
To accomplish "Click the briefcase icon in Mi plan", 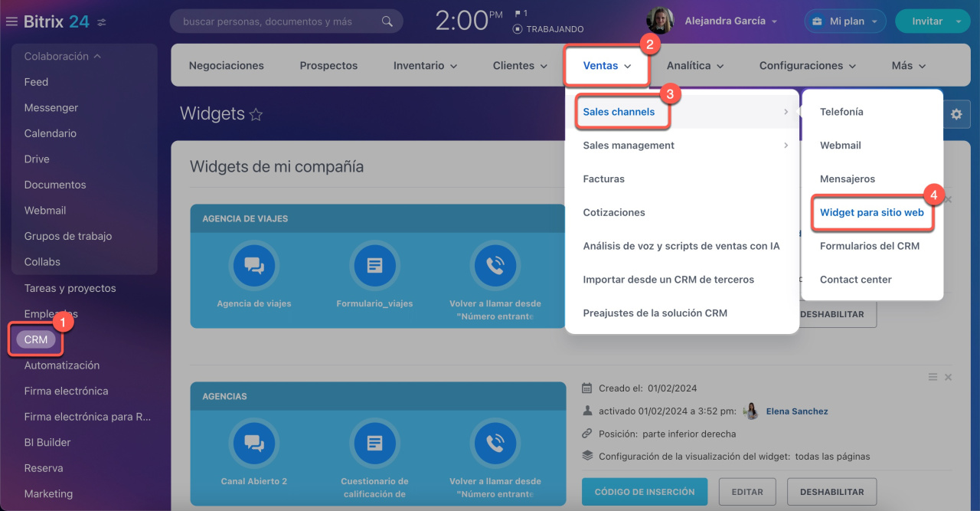I will (x=819, y=21).
